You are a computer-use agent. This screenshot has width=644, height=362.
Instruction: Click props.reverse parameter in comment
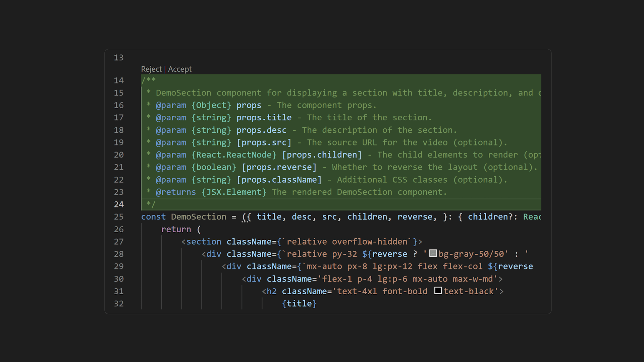click(x=279, y=167)
